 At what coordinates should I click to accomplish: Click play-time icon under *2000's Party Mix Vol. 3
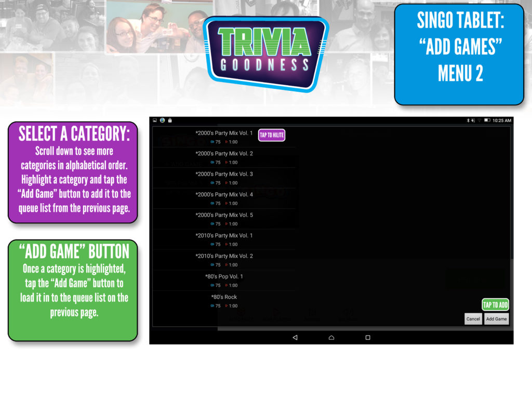click(227, 183)
